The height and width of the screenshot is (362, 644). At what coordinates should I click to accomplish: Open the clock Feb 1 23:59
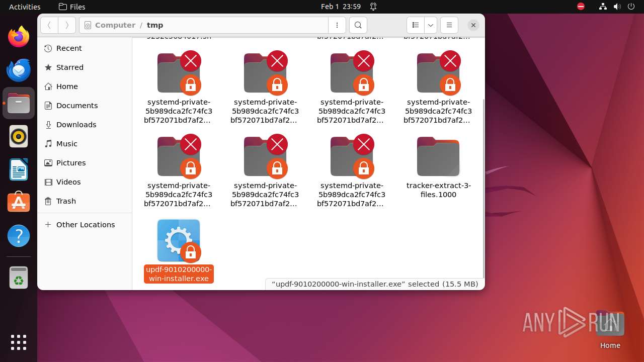[x=341, y=7]
